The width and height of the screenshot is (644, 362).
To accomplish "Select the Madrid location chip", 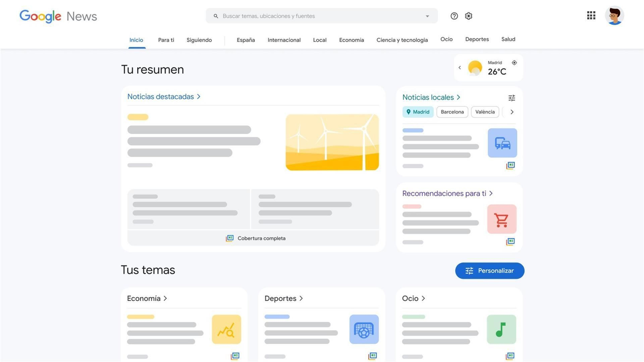I will coord(418,112).
